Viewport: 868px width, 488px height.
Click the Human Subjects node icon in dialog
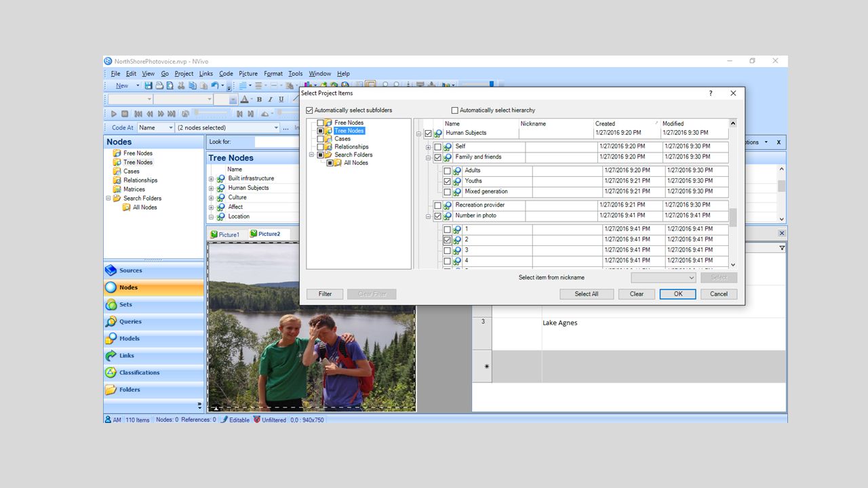click(x=437, y=134)
